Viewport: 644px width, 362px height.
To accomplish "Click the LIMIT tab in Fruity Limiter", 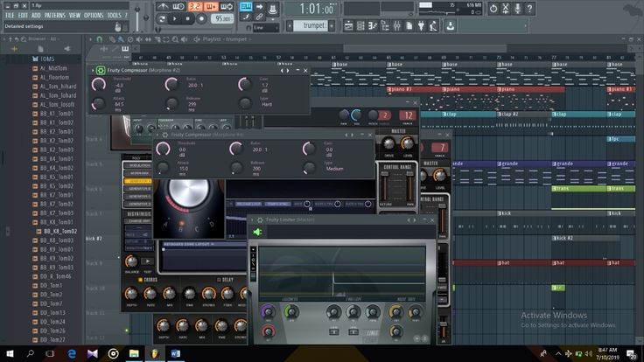I will tap(371, 333).
